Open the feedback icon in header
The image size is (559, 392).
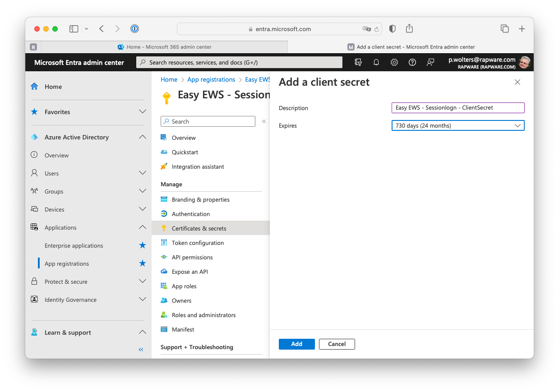pyautogui.click(x=430, y=62)
